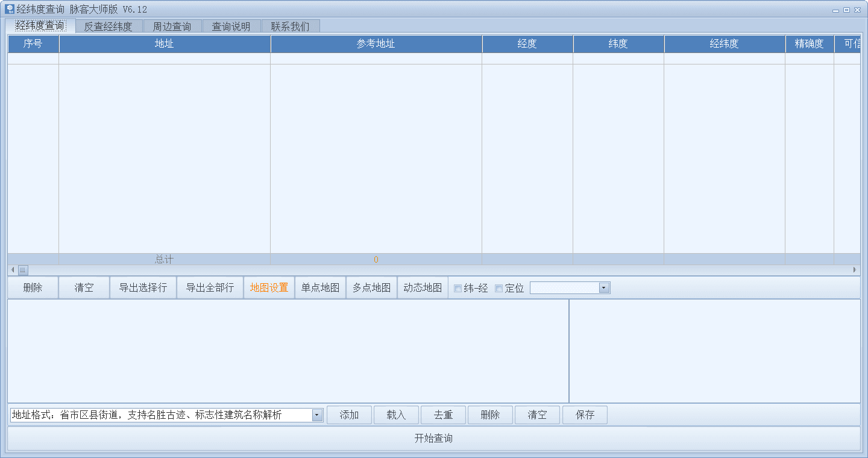This screenshot has height=458, width=868.
Task: Click the app icon in title bar
Action: 10,10
